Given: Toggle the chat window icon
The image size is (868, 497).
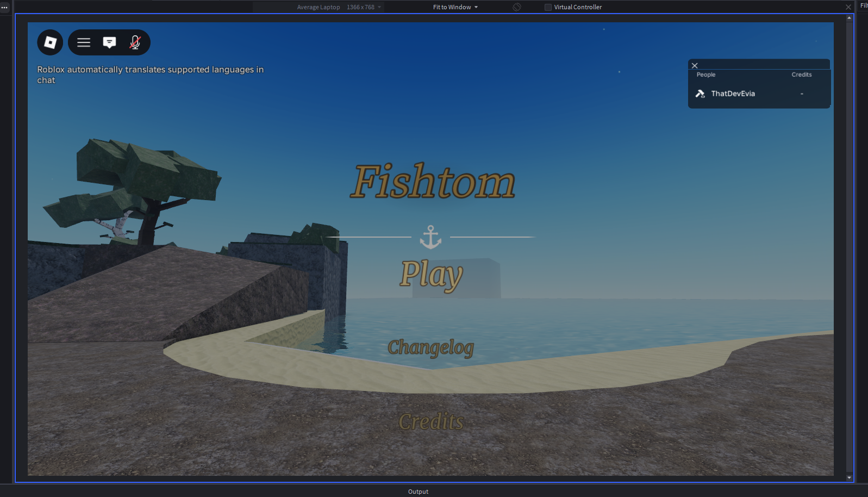Looking at the screenshot, I should pos(109,42).
